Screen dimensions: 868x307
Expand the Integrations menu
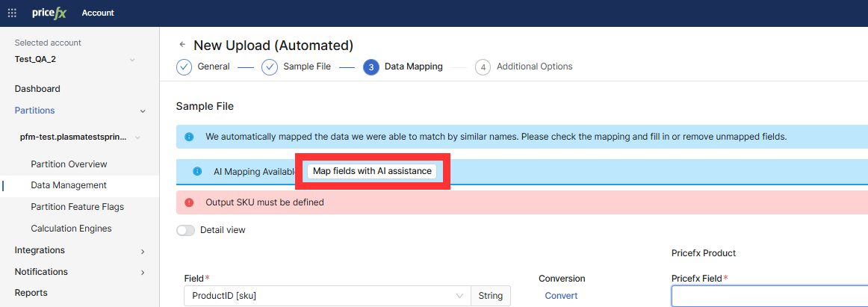click(143, 251)
